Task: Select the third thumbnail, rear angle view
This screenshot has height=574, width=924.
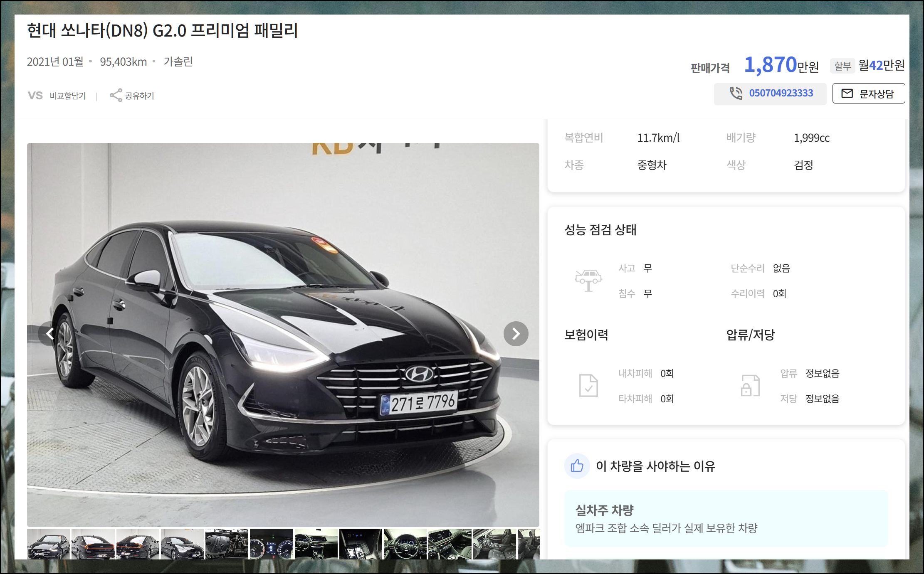Action: click(138, 544)
